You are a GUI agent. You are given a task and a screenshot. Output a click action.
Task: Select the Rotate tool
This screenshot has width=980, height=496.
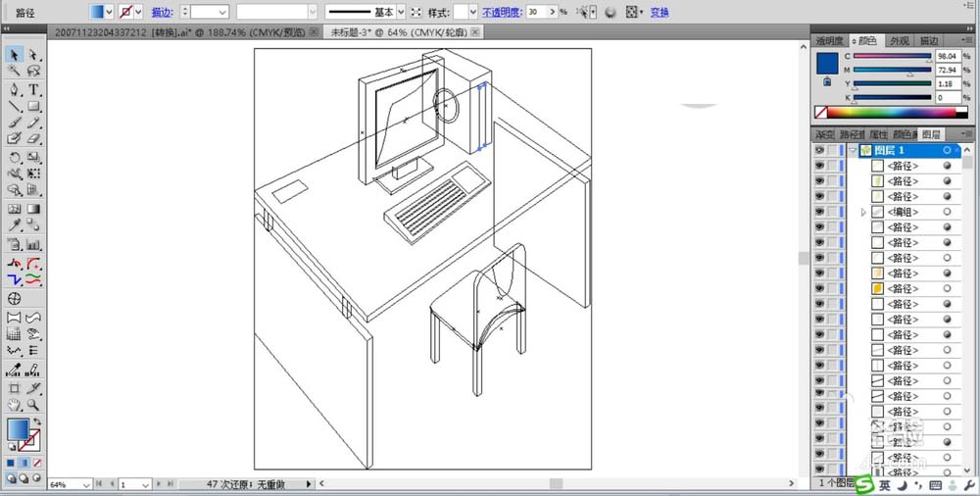[14, 158]
